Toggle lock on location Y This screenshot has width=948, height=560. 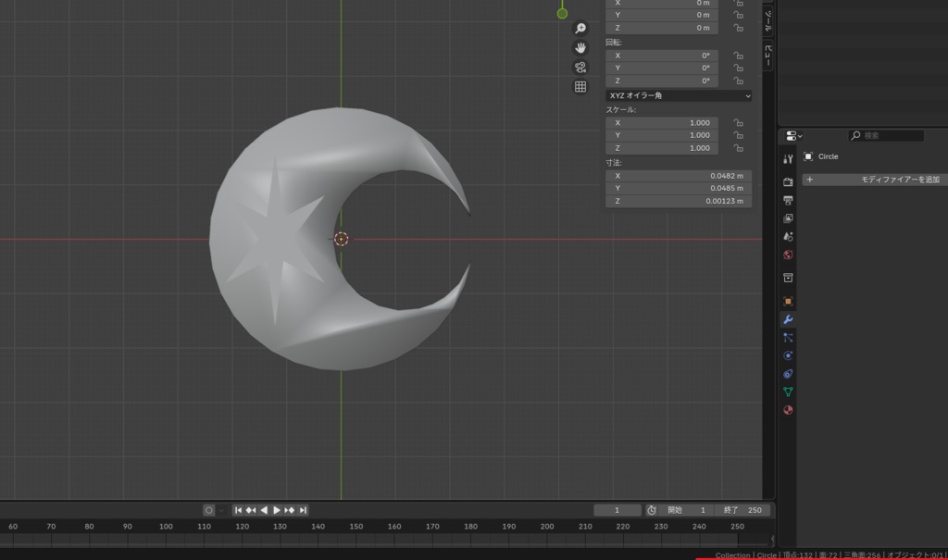point(738,15)
